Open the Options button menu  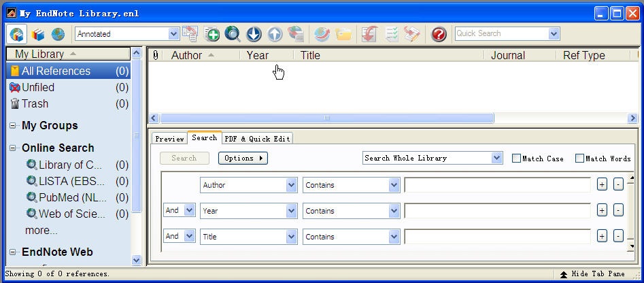[243, 158]
